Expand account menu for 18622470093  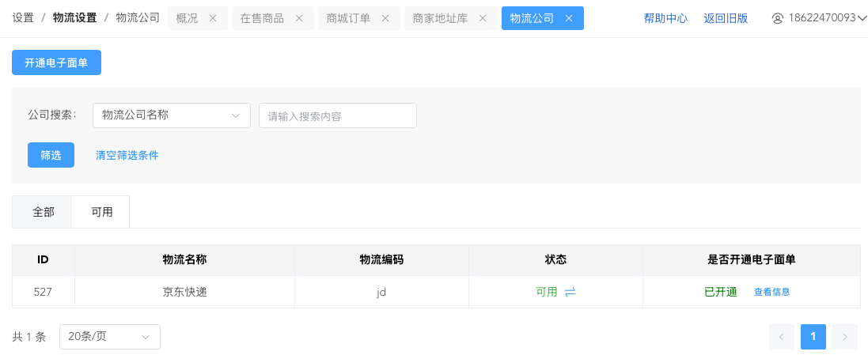[862, 18]
